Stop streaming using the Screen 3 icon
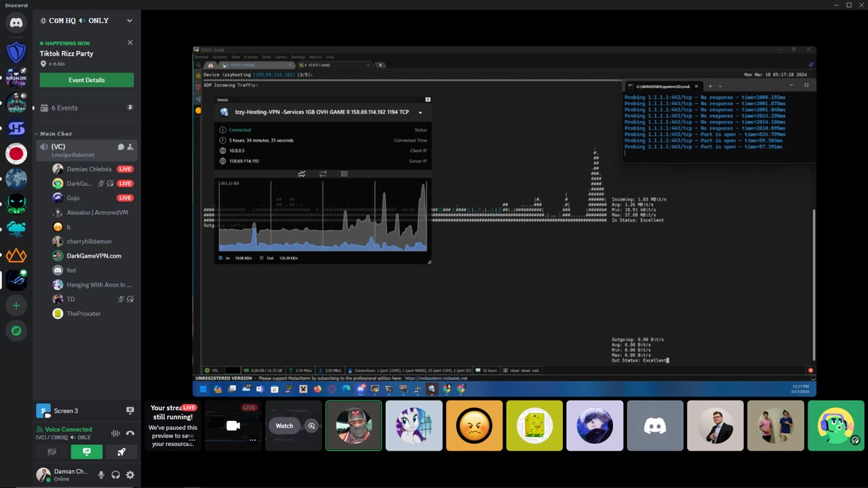Screen dimensions: 868x488 (130, 411)
